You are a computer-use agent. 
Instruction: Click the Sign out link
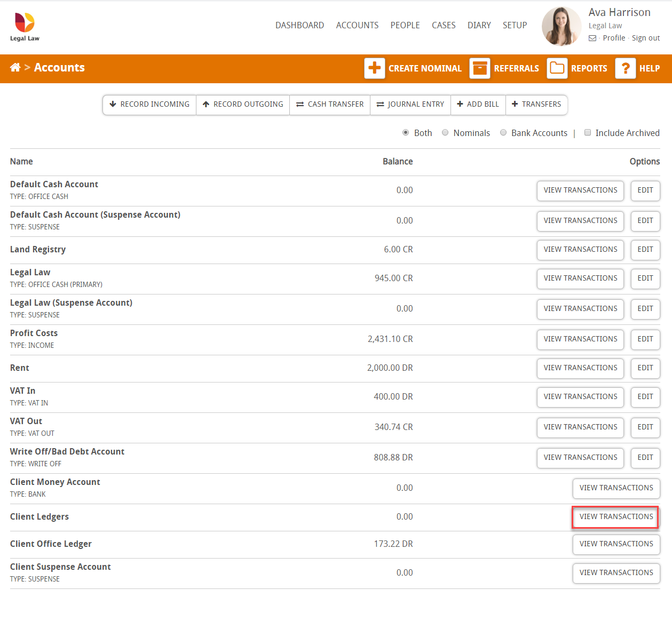click(646, 38)
